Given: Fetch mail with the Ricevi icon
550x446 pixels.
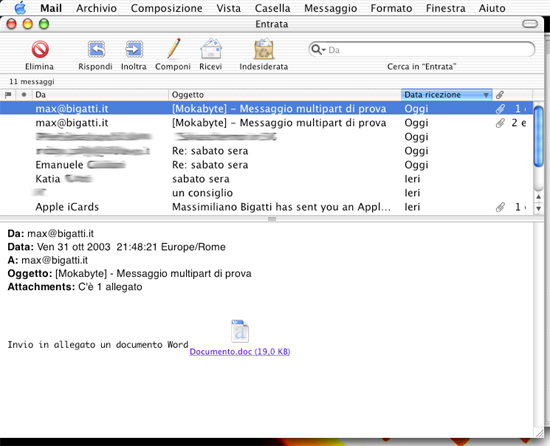Looking at the screenshot, I should pos(211,48).
